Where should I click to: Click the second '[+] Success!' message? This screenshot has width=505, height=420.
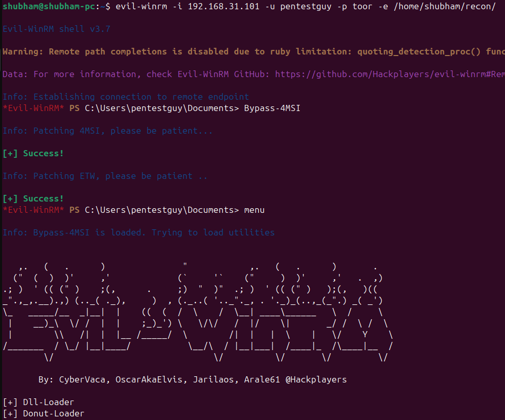click(33, 198)
